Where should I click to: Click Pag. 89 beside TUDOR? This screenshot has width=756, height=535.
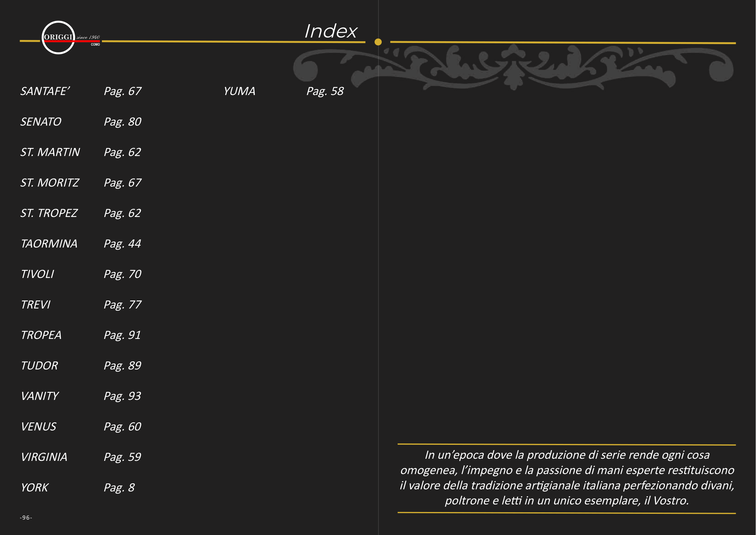(x=122, y=365)
